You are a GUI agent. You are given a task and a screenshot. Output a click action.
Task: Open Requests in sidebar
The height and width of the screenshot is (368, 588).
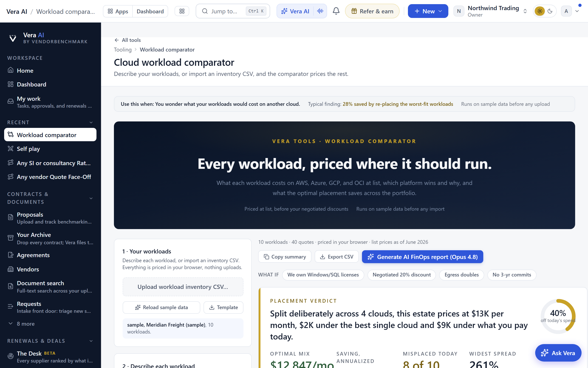point(50,307)
